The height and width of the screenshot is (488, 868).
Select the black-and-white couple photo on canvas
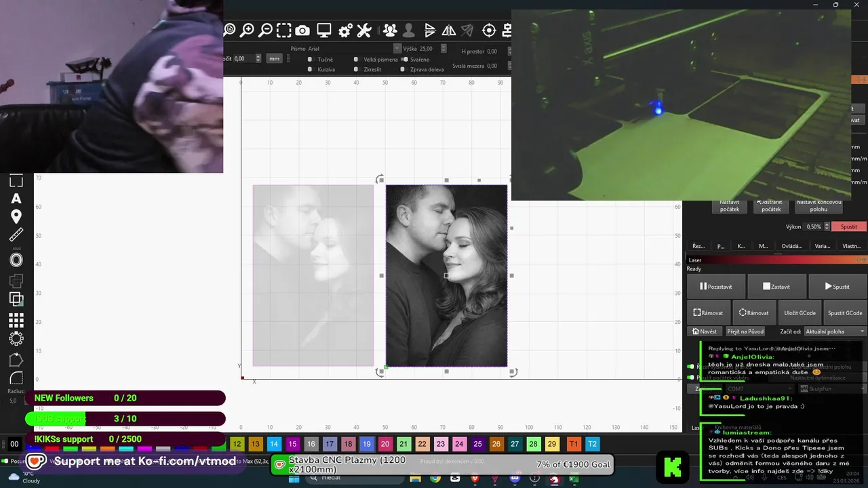(x=446, y=276)
